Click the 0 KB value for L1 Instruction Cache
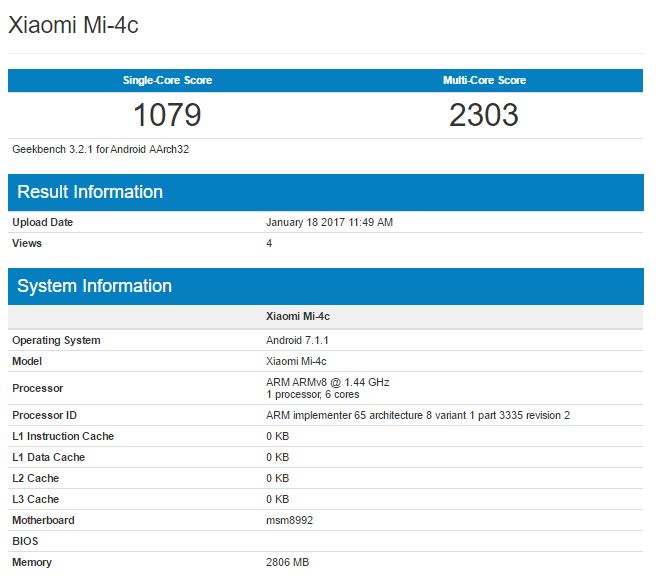The image size is (656, 580). [x=277, y=436]
